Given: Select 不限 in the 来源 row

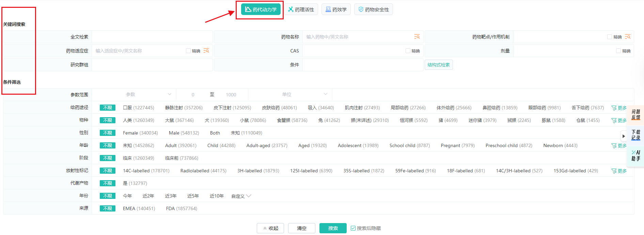Looking at the screenshot, I should 108,208.
